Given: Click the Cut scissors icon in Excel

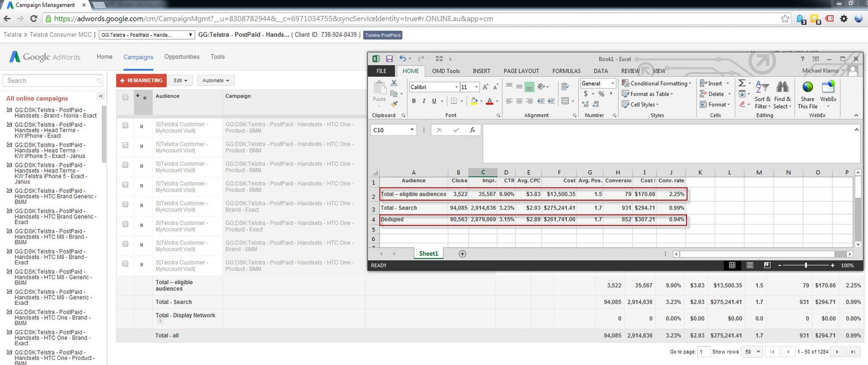Looking at the screenshot, I should (x=394, y=83).
